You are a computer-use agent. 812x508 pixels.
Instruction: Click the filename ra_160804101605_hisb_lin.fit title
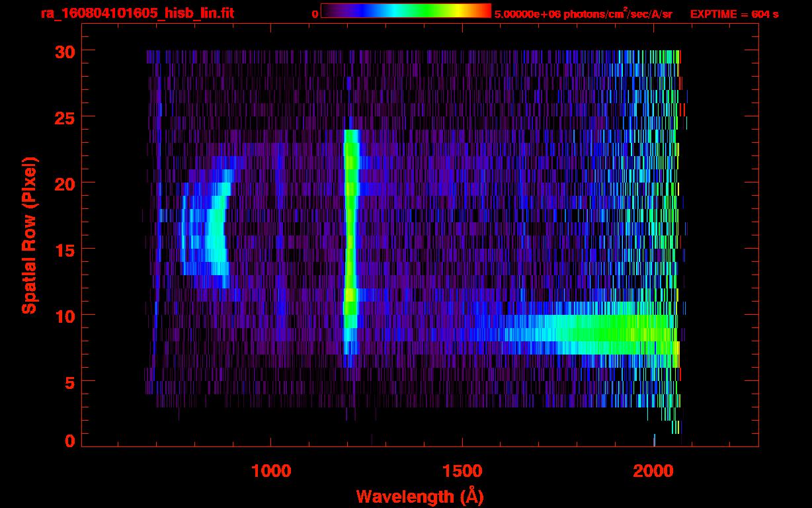[137, 13]
